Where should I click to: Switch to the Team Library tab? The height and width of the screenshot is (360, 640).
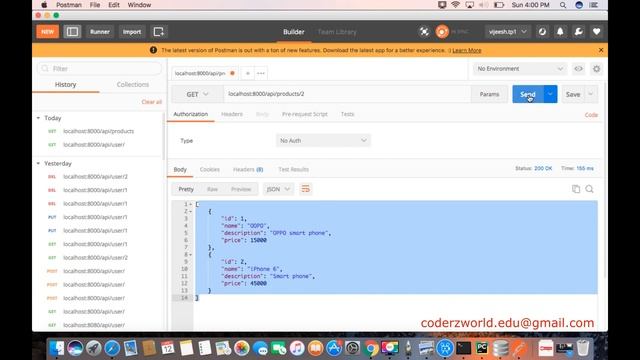[337, 31]
